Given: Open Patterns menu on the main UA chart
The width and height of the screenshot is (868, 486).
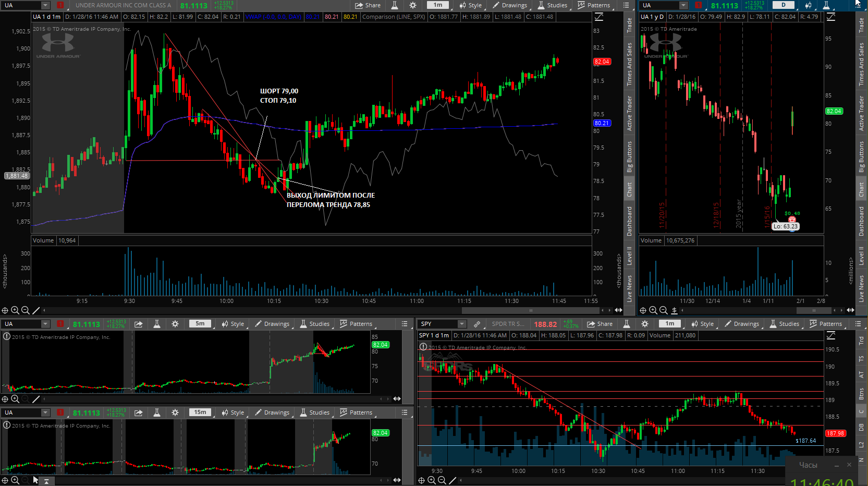Looking at the screenshot, I should [x=594, y=5].
